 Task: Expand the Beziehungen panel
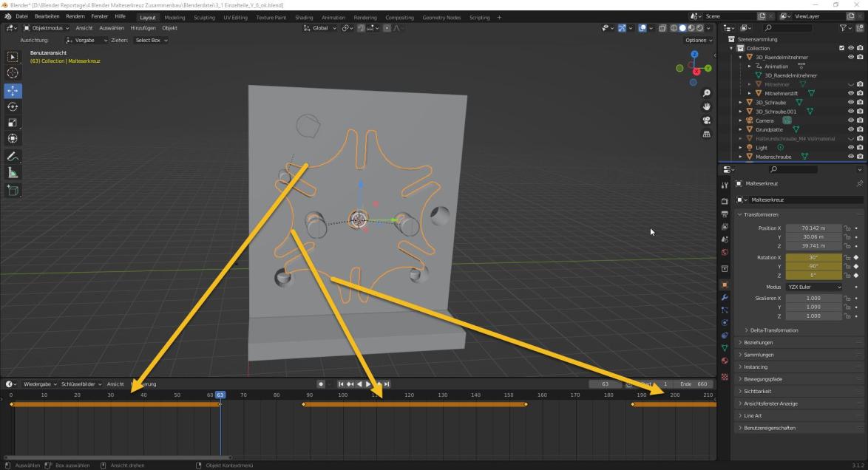(759, 343)
